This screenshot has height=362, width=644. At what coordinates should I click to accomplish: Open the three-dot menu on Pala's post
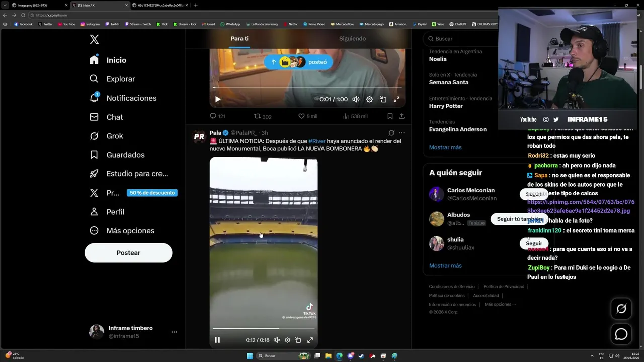[401, 133]
